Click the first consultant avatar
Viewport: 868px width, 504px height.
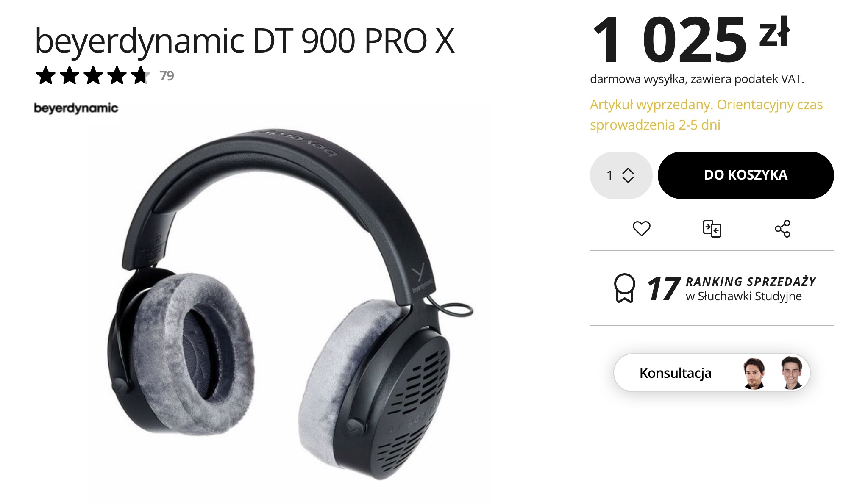tap(754, 373)
